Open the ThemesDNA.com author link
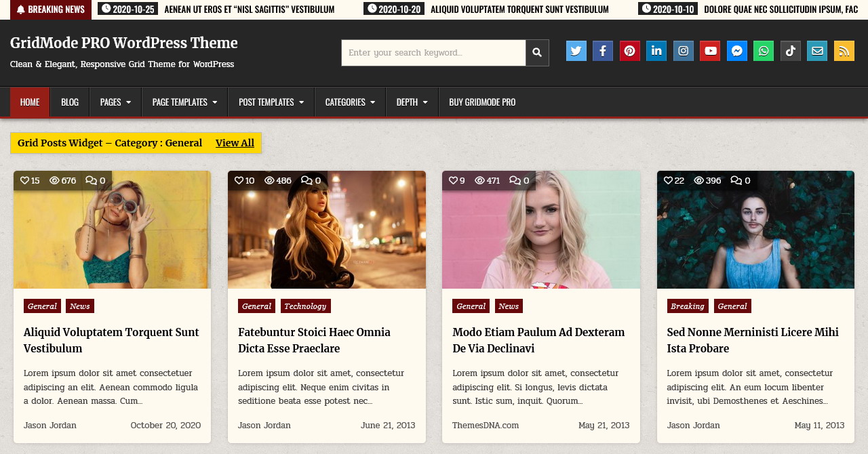This screenshot has height=454, width=868. coord(486,426)
